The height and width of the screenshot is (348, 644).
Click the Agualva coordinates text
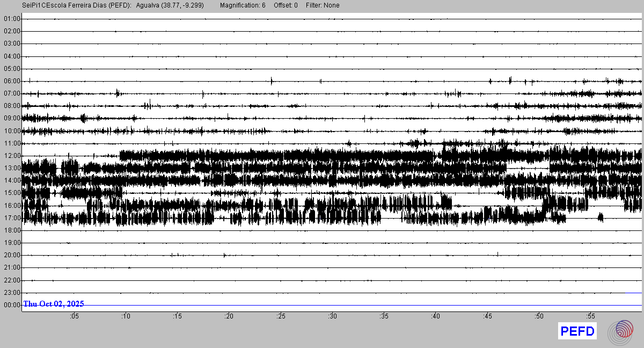pyautogui.click(x=170, y=5)
